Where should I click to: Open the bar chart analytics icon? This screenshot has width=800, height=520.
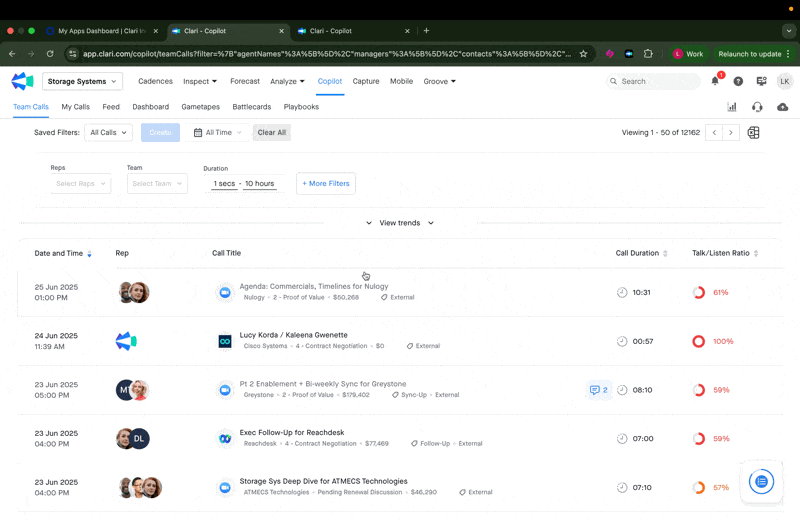pos(732,107)
